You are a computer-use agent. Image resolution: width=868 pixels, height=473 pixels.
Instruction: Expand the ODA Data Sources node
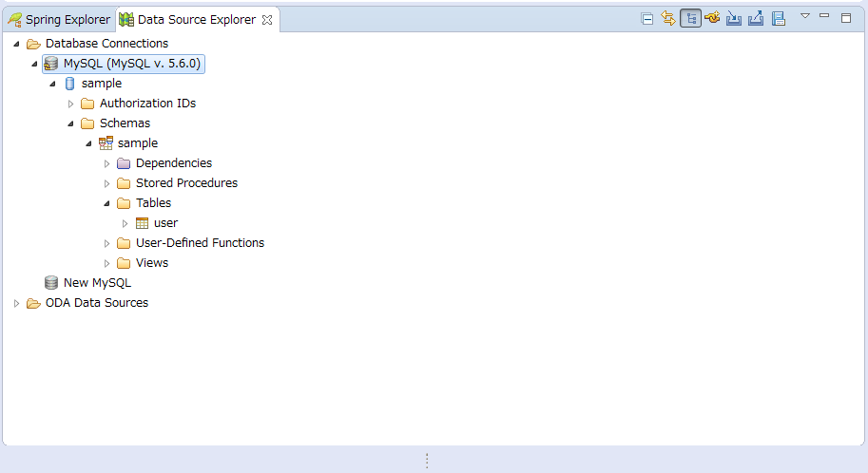[x=16, y=303]
